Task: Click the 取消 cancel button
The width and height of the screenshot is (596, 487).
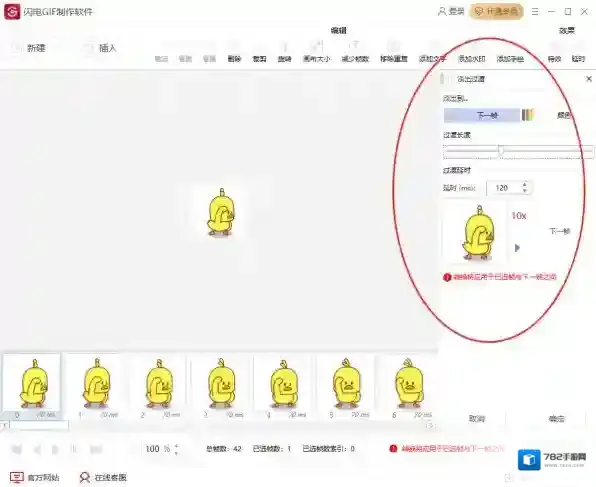Action: tap(477, 419)
